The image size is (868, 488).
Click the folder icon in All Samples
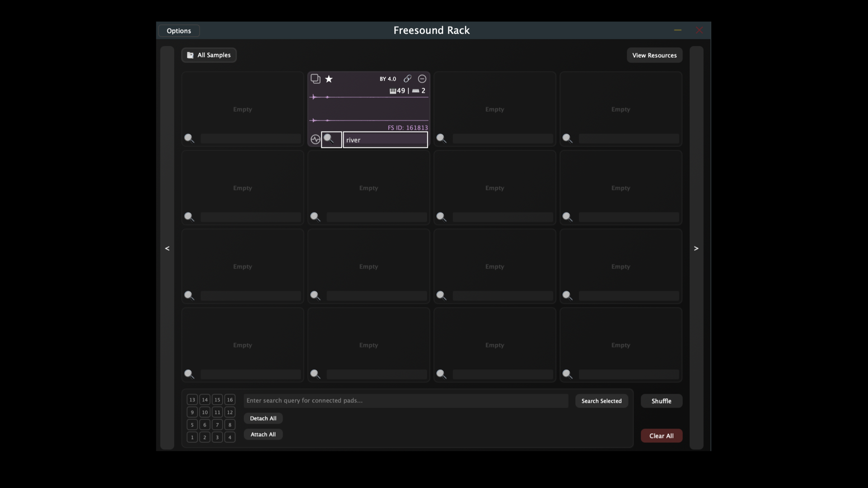(x=190, y=55)
